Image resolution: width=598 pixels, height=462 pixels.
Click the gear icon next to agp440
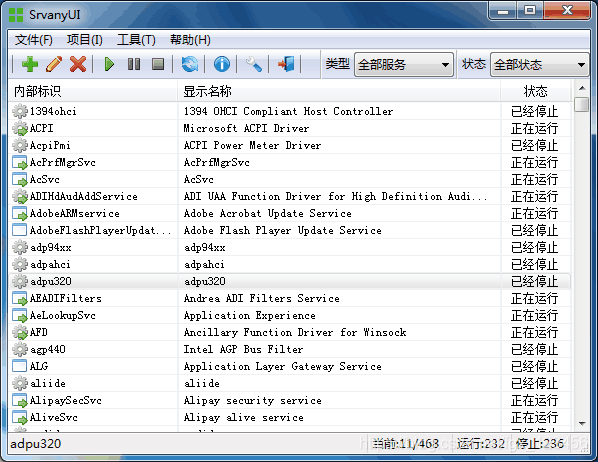tap(20, 349)
